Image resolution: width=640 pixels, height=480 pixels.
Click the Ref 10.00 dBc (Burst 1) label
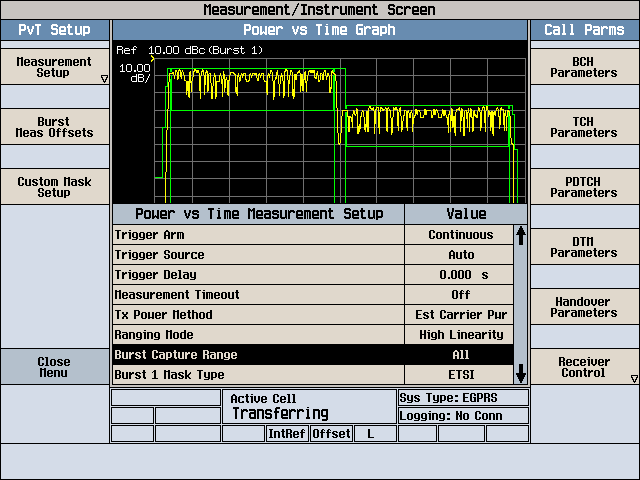point(189,50)
